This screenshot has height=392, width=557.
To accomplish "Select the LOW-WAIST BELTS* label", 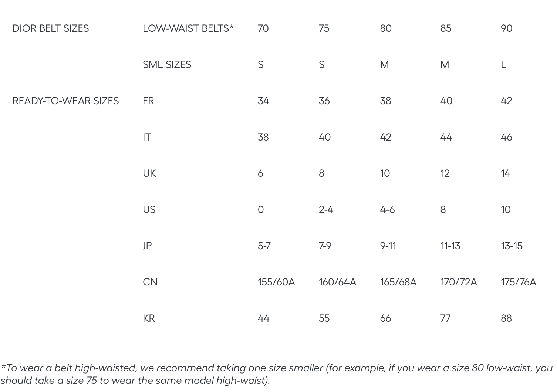I will tap(188, 28).
